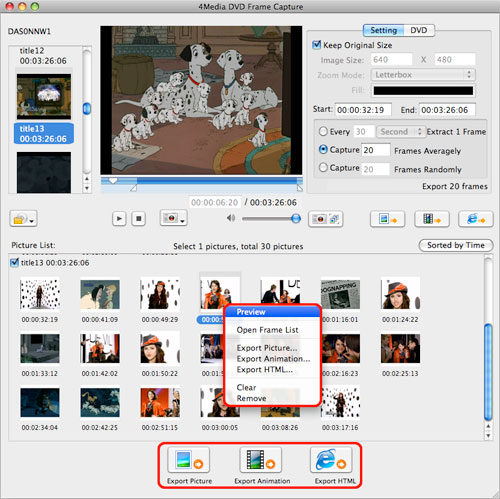
Task: Select Capture Frames Randomly radio button
Action: click(323, 167)
